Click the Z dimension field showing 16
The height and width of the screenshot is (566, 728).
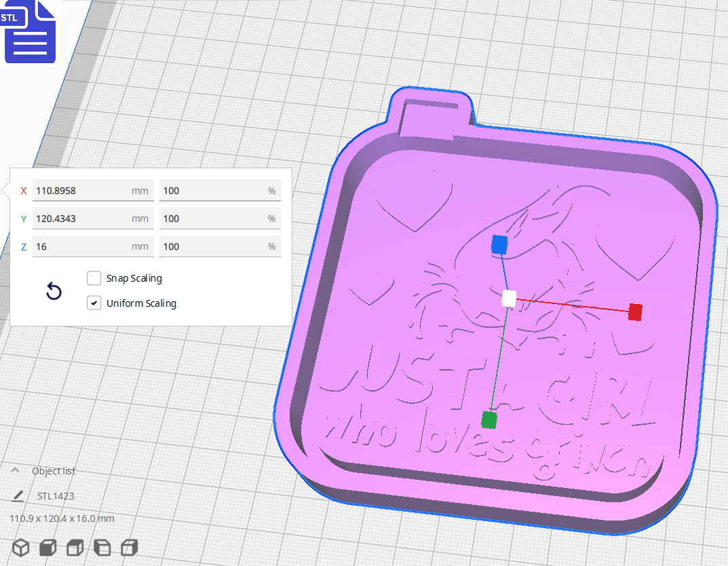click(x=93, y=246)
